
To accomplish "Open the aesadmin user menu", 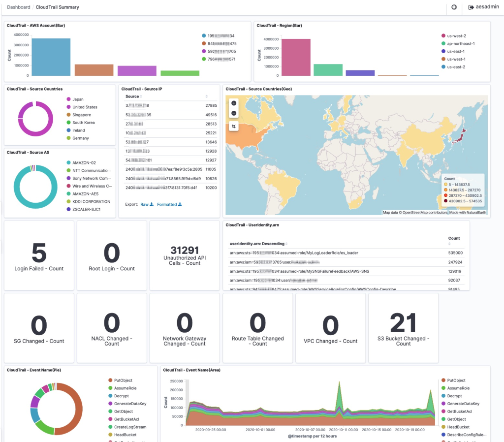I will pos(488,7).
